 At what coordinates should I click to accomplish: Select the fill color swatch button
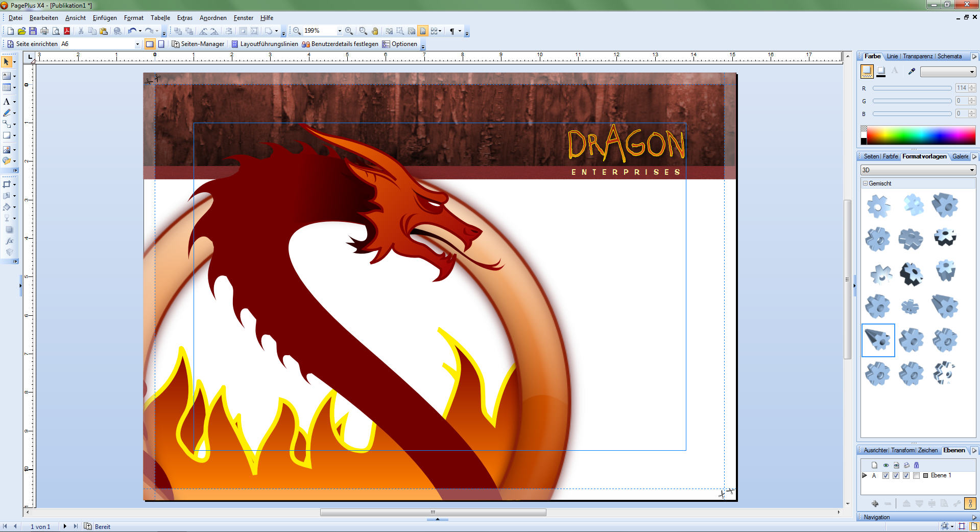(867, 72)
